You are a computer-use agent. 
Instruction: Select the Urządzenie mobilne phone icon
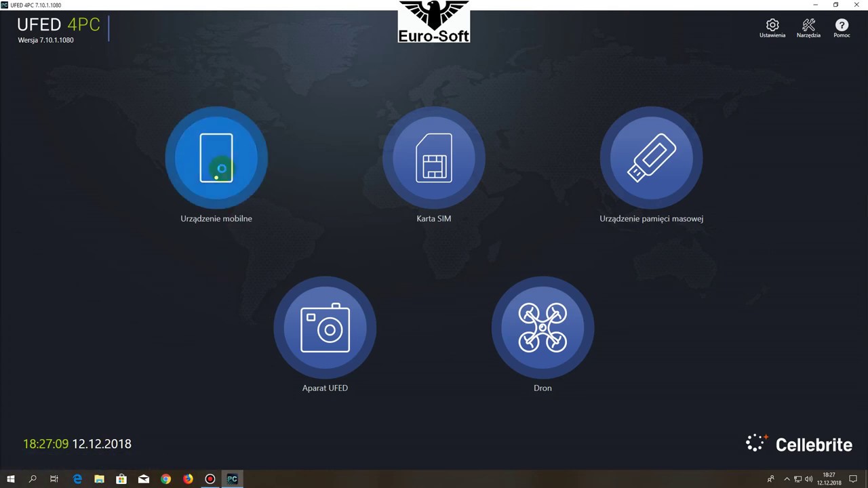click(x=216, y=159)
